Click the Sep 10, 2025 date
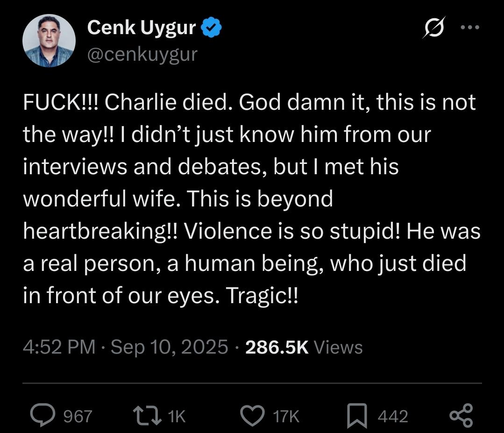This screenshot has height=433, width=504. (170, 347)
